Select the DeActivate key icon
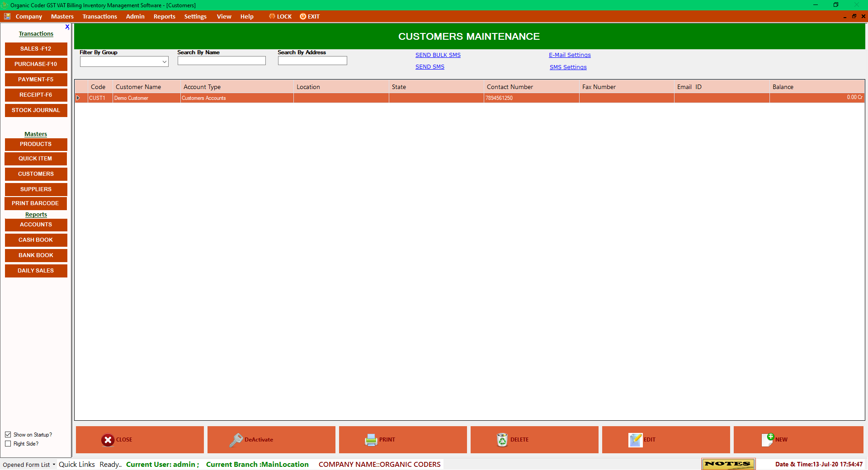This screenshot has width=868, height=470. [237, 440]
